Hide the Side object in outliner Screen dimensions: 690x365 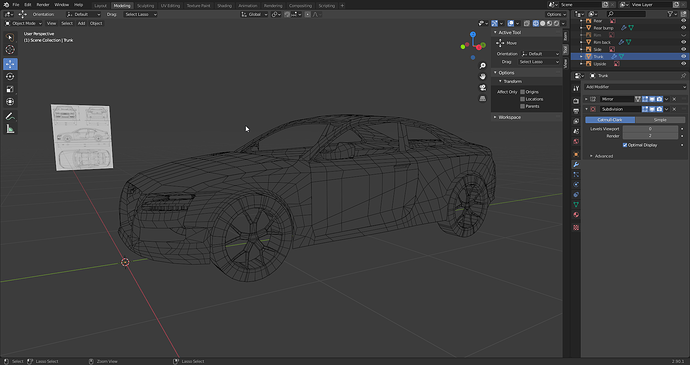tap(683, 49)
